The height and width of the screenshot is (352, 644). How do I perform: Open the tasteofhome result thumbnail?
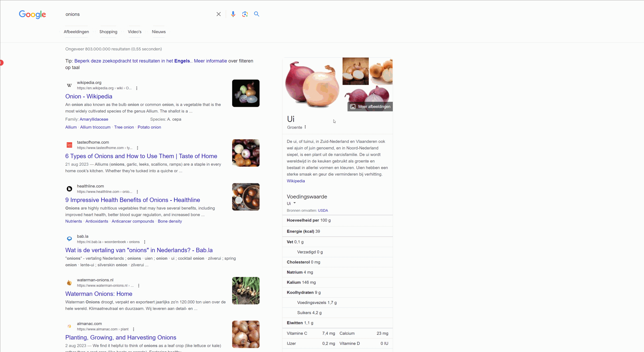(x=246, y=153)
